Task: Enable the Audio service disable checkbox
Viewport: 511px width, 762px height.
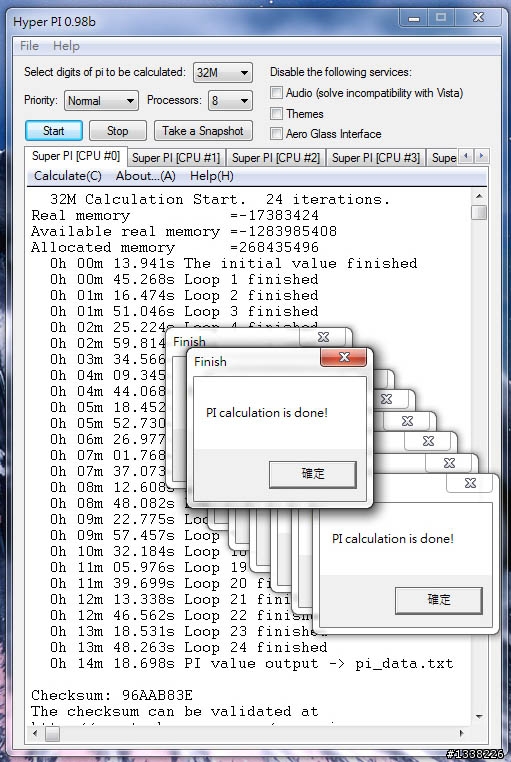Action: tap(276, 92)
